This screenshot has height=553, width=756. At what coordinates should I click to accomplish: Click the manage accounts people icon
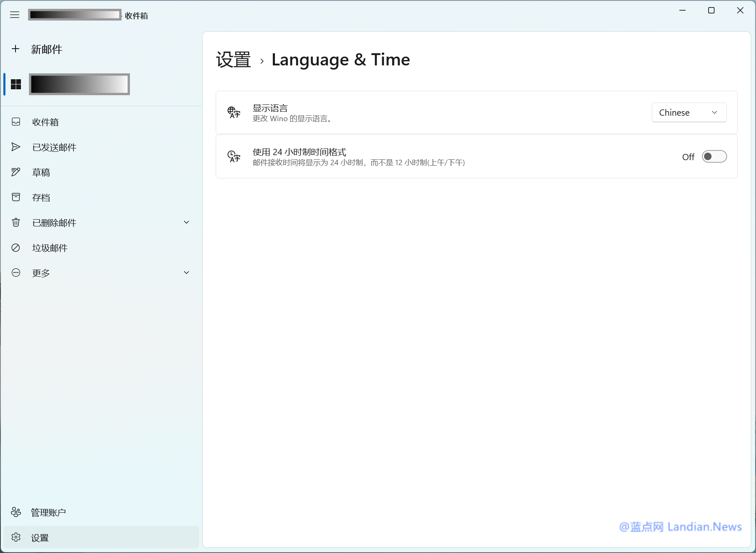[x=16, y=512]
